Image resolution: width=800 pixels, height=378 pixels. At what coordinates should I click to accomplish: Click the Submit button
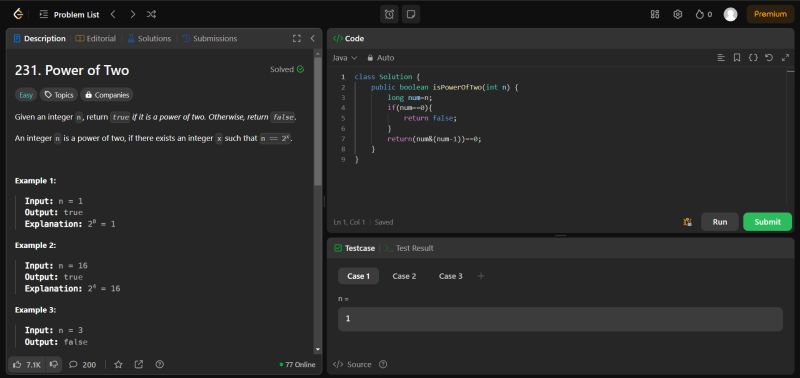[x=767, y=222]
